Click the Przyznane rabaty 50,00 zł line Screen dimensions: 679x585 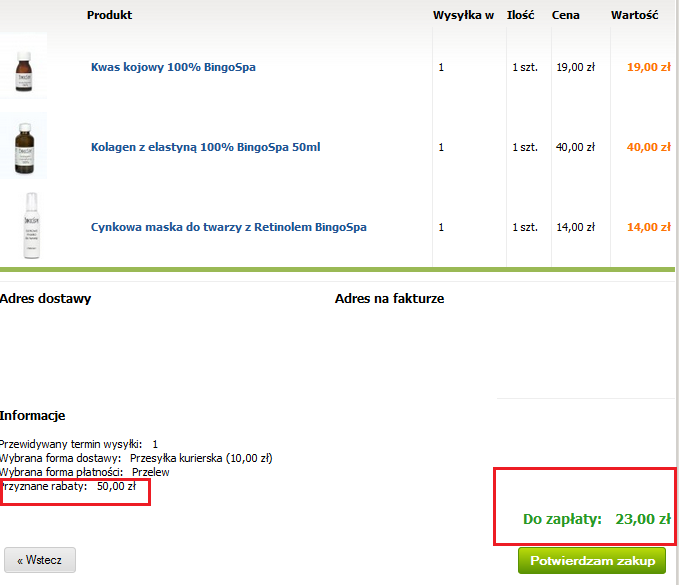coord(68,486)
